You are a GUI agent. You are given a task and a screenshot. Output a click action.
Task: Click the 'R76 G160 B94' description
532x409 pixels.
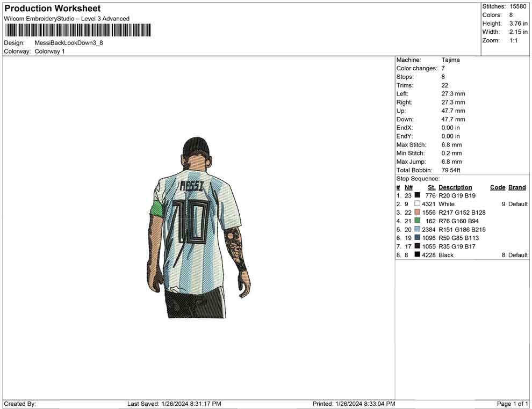(458, 221)
